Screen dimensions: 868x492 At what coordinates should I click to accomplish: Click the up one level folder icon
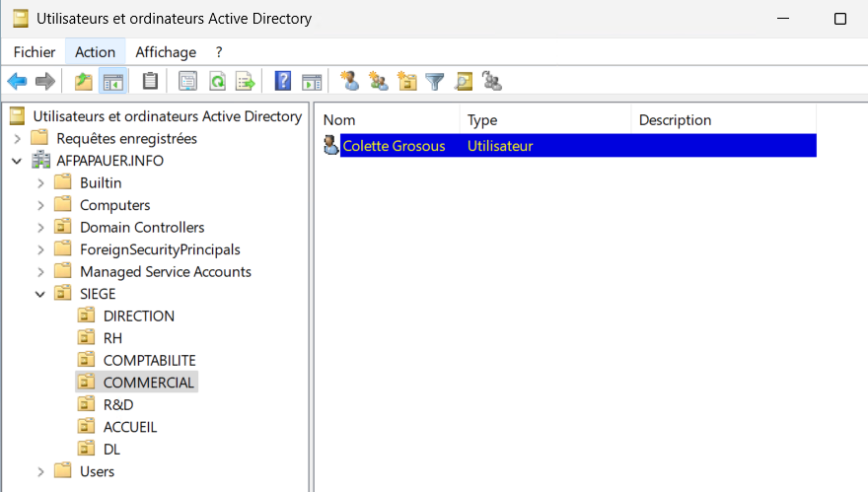84,82
